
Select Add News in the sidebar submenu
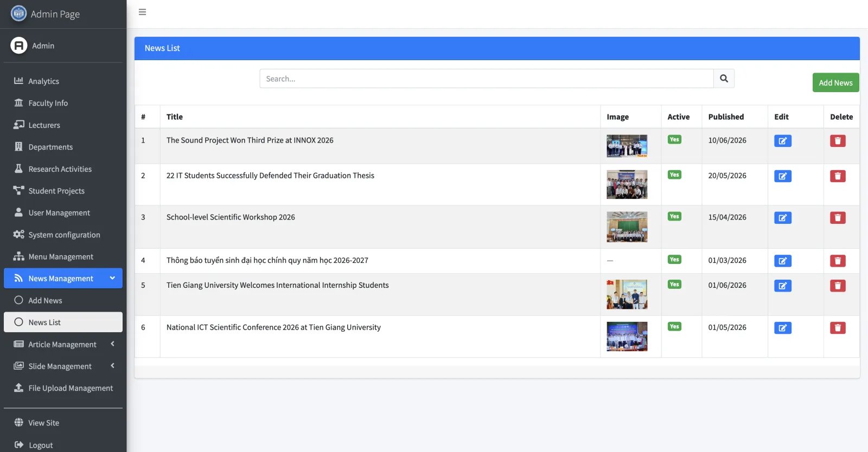pyautogui.click(x=63, y=300)
